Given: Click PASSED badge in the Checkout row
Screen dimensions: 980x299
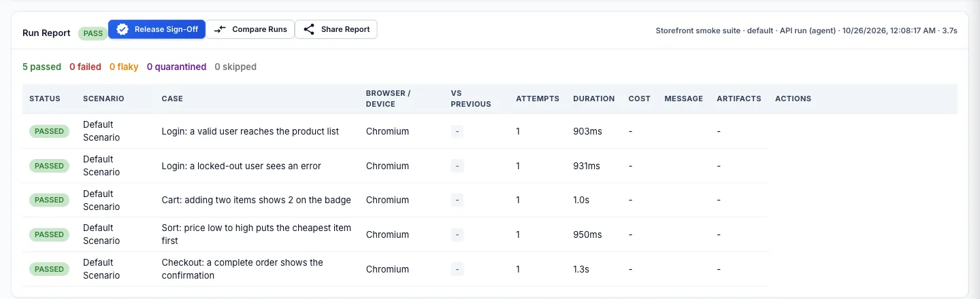Looking at the screenshot, I should pyautogui.click(x=49, y=269).
